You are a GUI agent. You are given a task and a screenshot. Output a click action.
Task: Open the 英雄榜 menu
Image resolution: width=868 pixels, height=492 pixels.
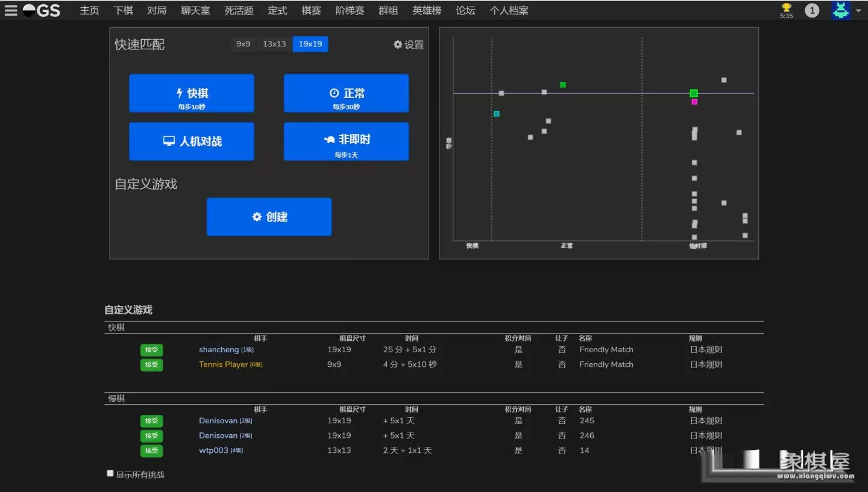[x=427, y=10]
